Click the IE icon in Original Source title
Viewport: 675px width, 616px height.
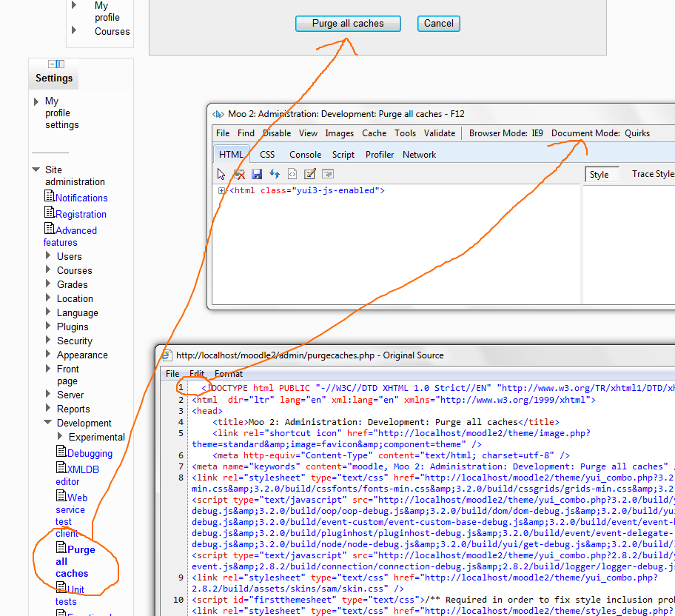(167, 355)
